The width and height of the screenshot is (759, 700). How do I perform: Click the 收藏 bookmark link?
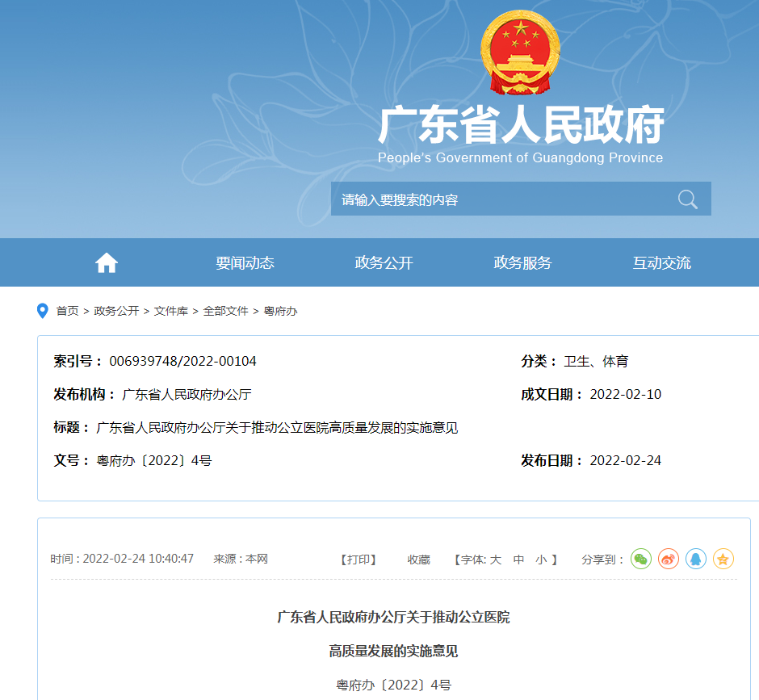(x=418, y=560)
